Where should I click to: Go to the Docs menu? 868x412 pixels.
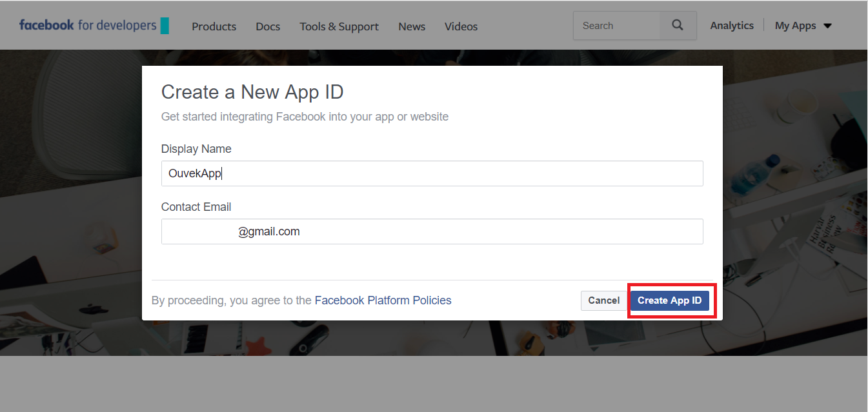[268, 26]
